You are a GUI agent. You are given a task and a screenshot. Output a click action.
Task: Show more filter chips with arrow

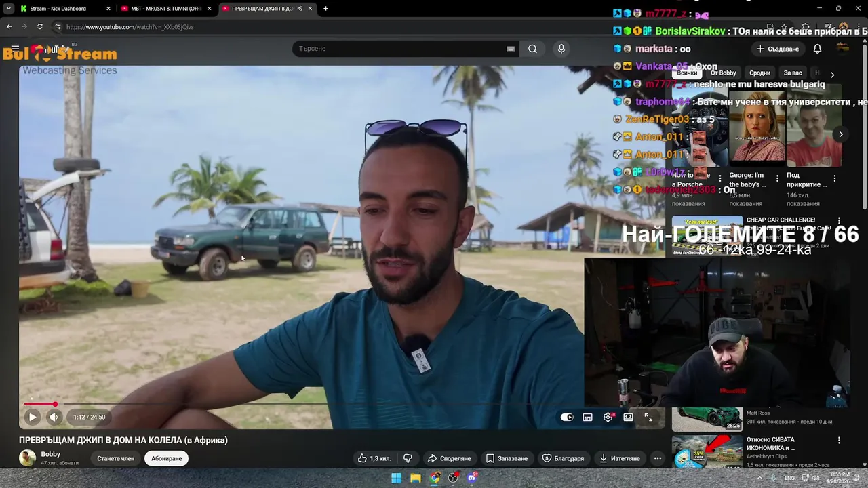[x=832, y=74]
